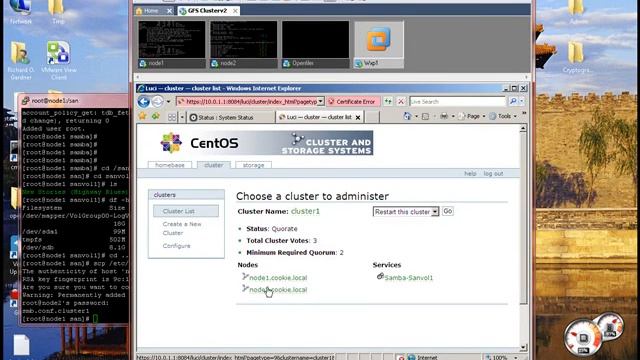Viewport: 640px width, 360px height.
Task: Open the recent pages dropdown beside forward button
Action: point(168,102)
